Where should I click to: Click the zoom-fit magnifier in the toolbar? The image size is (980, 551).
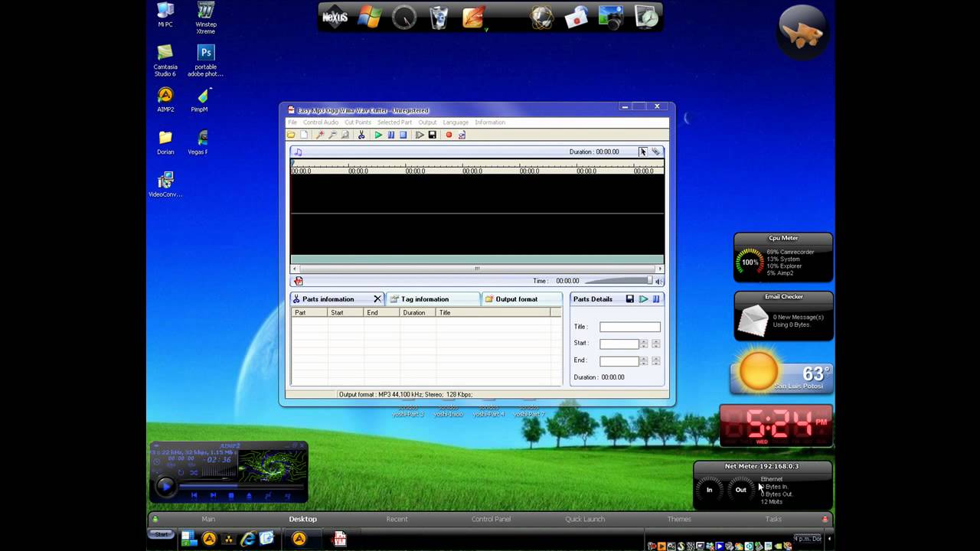pyautogui.click(x=345, y=135)
